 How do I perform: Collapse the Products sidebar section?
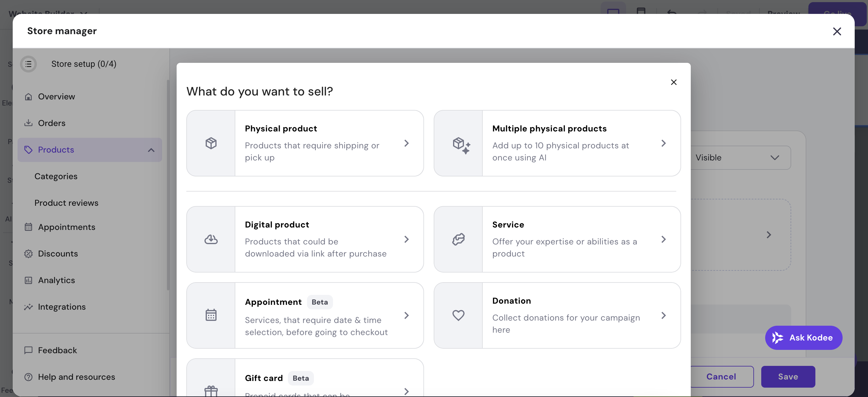pyautogui.click(x=151, y=150)
